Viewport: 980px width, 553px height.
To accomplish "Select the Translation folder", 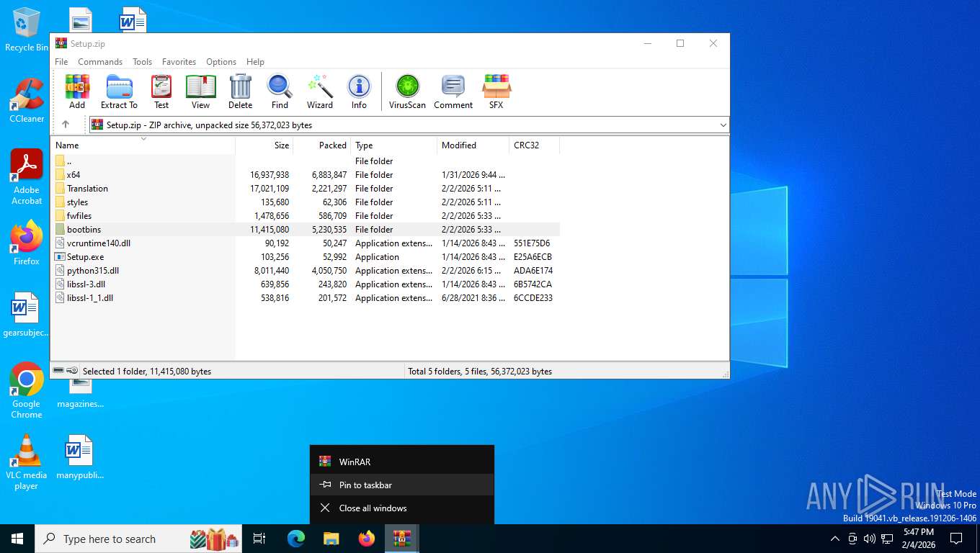I will 305,189.
